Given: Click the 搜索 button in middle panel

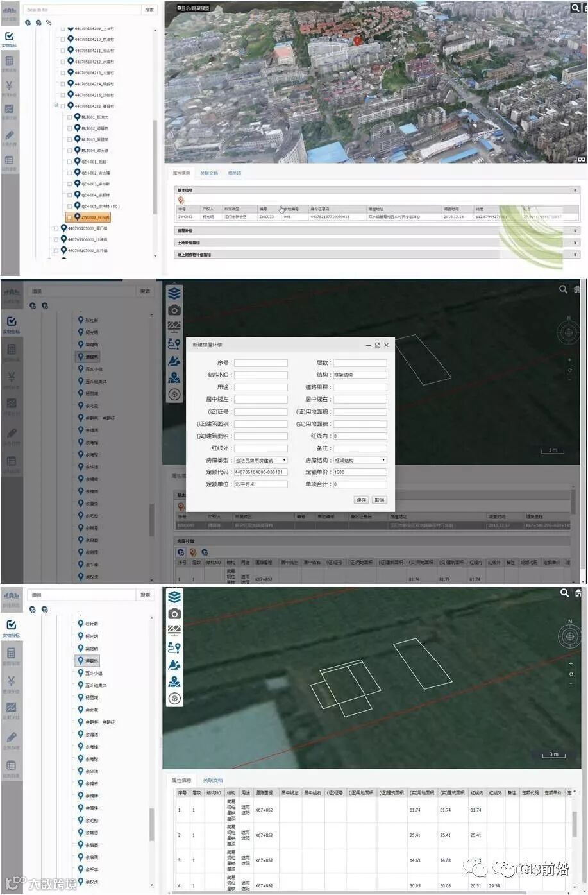Looking at the screenshot, I should 146,291.
